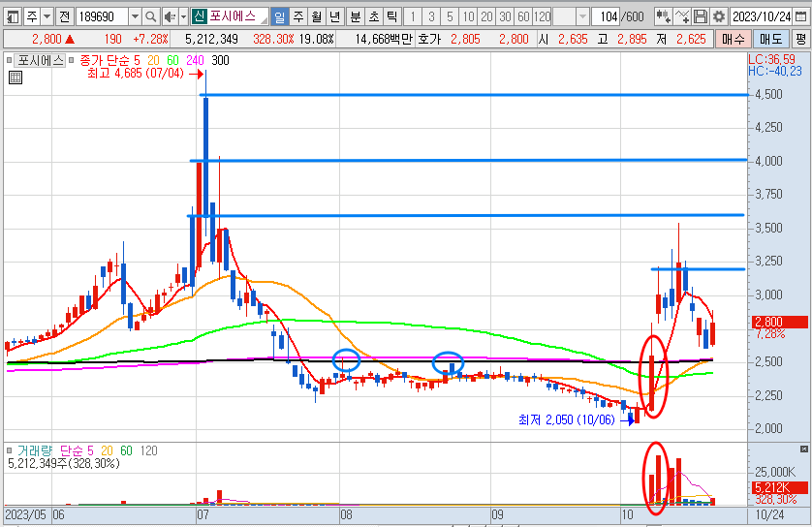
Task: Select the 20 interval button
Action: 486,16
